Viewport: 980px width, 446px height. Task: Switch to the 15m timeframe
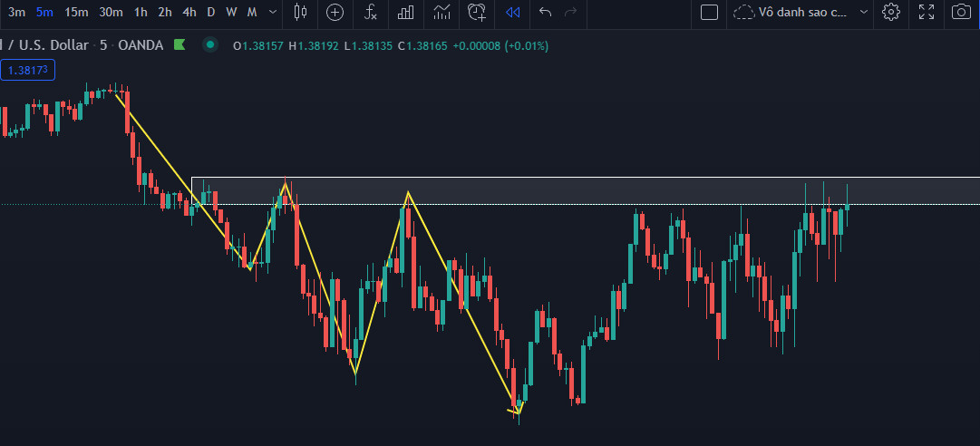pyautogui.click(x=76, y=12)
